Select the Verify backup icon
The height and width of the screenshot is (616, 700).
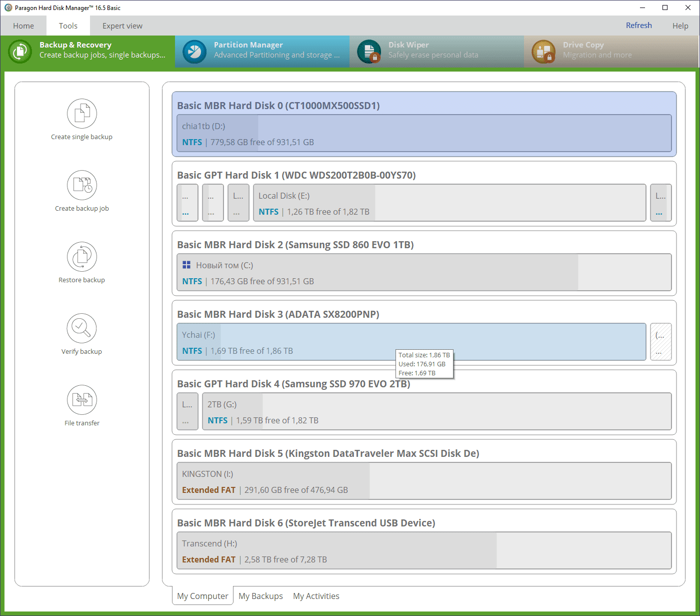(82, 328)
